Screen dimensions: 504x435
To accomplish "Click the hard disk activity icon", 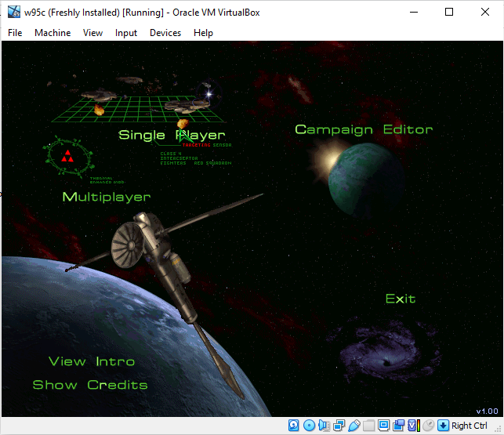I will (x=293, y=426).
